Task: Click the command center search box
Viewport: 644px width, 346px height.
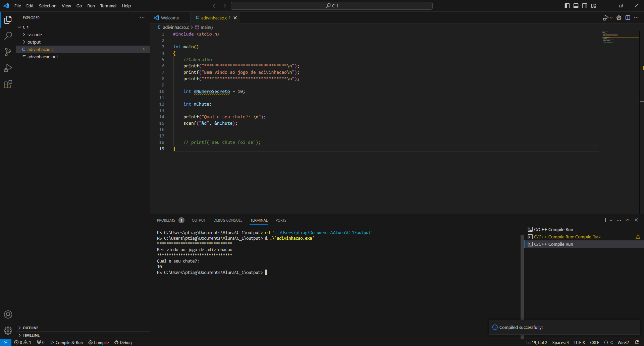Action: [332, 6]
